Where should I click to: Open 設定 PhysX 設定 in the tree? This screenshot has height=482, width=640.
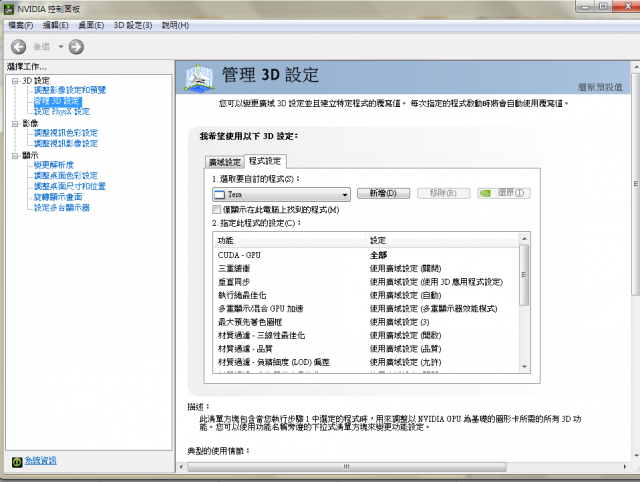(62, 111)
